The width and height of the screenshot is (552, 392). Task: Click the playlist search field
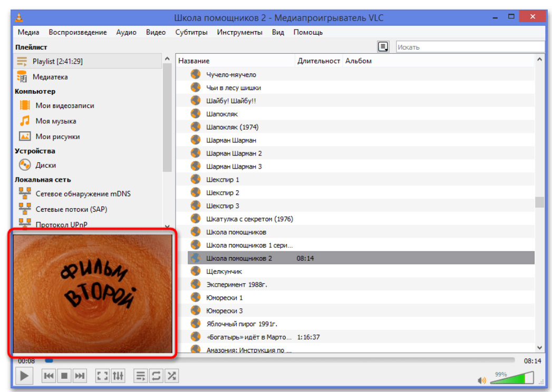pos(469,47)
